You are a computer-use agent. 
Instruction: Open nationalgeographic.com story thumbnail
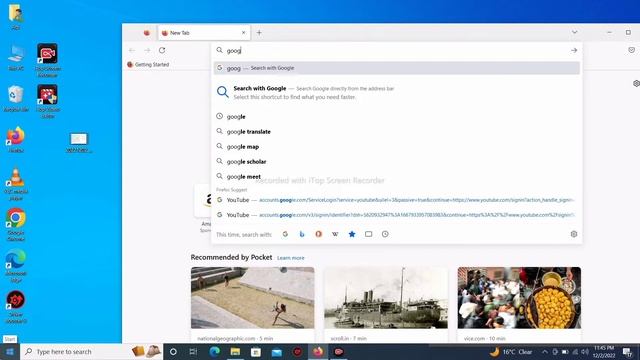(x=253, y=298)
